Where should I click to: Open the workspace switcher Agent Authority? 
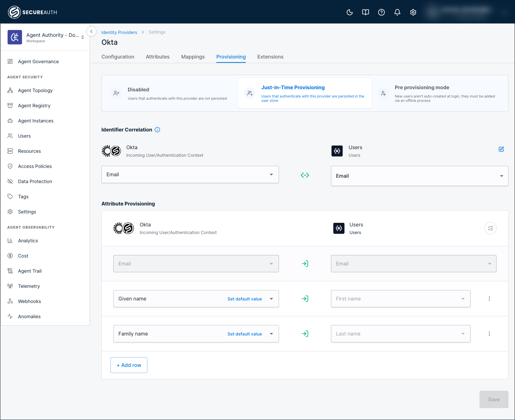pos(46,37)
